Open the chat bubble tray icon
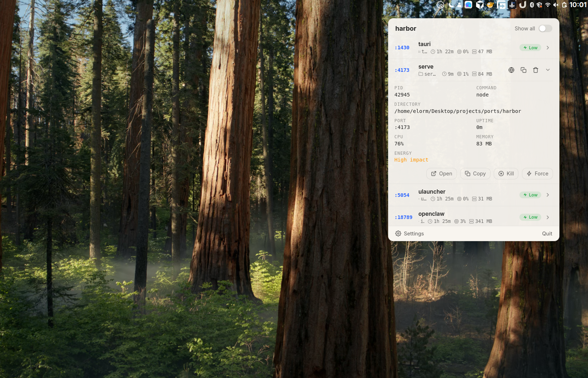This screenshot has height=378, width=588. [468, 5]
